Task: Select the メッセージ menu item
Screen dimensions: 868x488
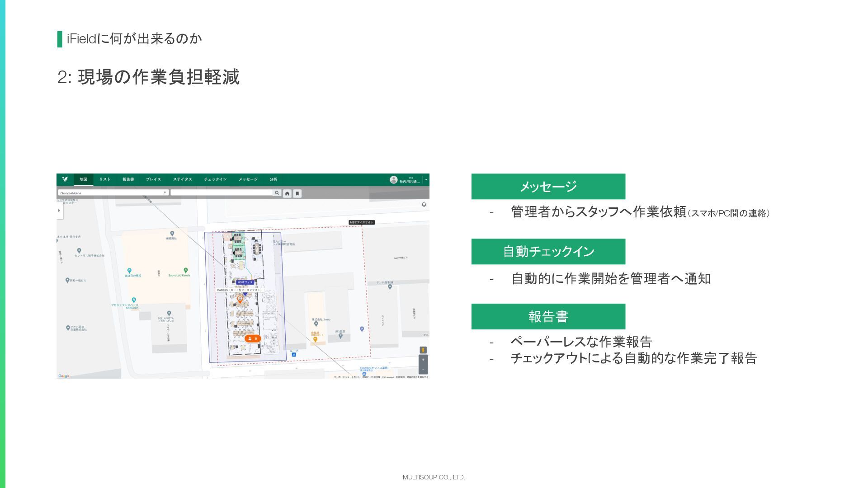Action: click(x=248, y=179)
